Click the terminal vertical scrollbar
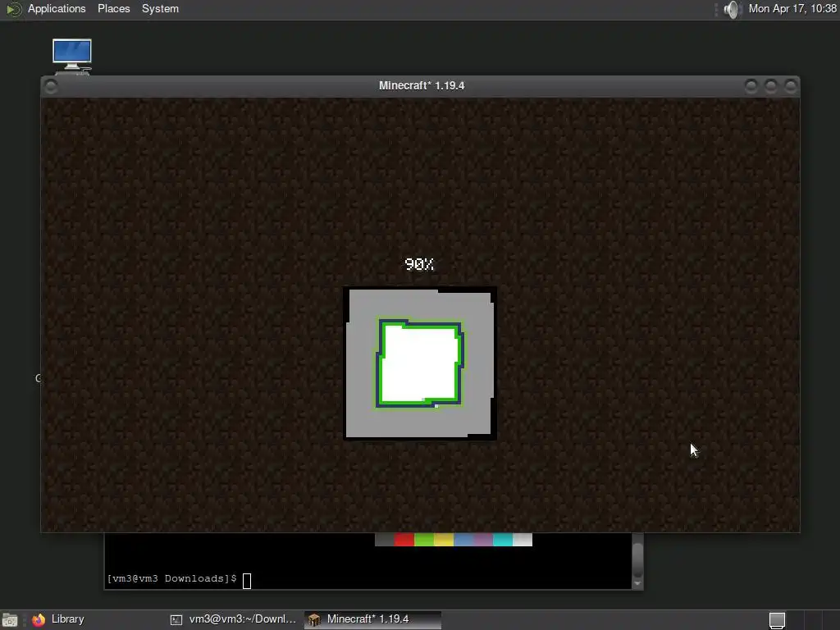840x630 pixels. pos(637,560)
